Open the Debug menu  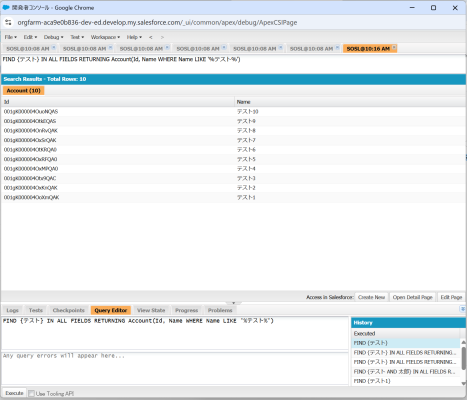pos(53,37)
